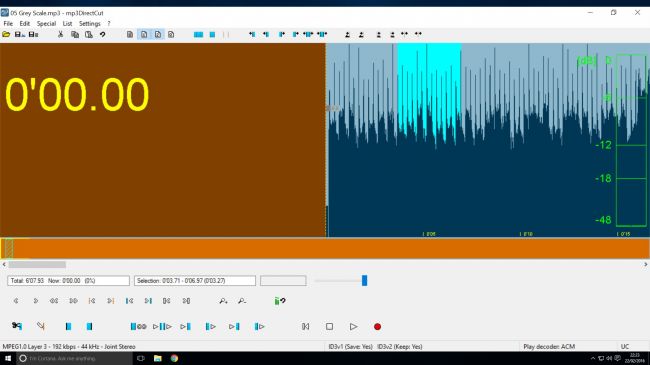Click the third highlighted document icon
Screen dimensions: 650x365
pyautogui.click(x=158, y=34)
